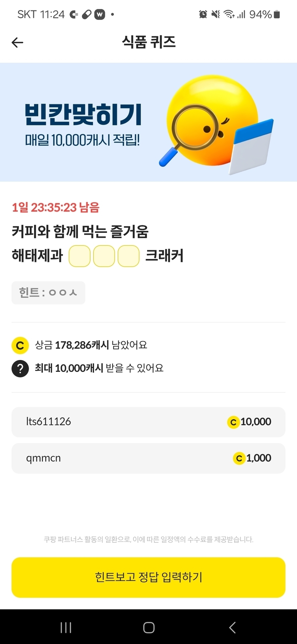Viewport: 297px width, 644px height.
Task: Tap the second empty answer blank box
Action: [x=104, y=256]
